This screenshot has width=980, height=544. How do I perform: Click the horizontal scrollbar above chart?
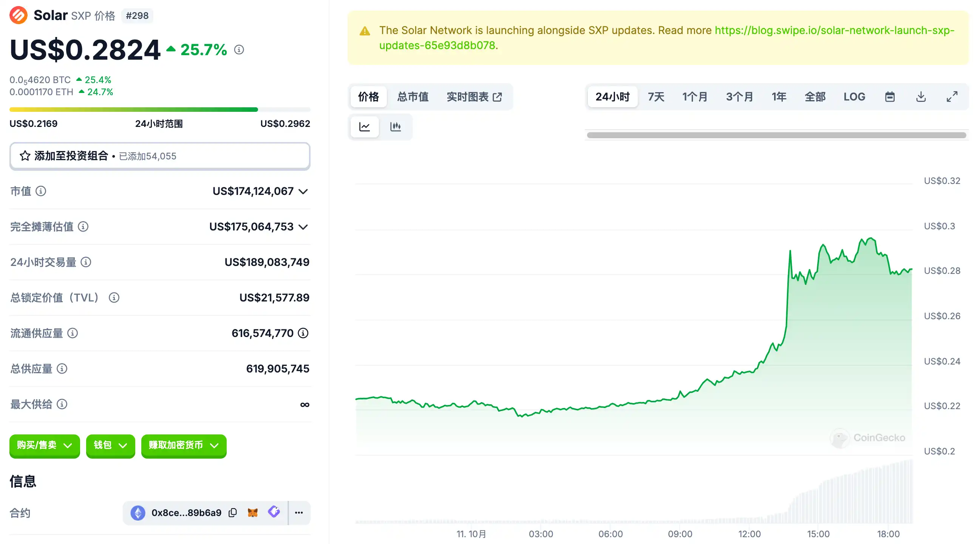[x=776, y=135]
